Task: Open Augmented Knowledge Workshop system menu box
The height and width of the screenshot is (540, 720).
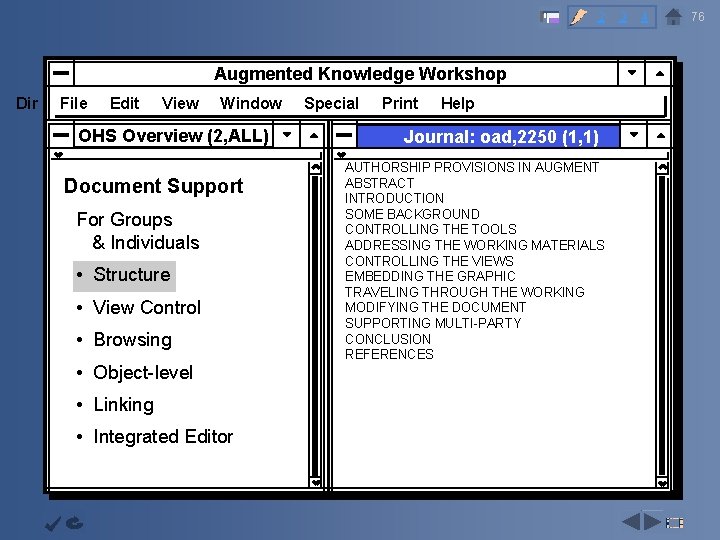Action: tap(61, 73)
